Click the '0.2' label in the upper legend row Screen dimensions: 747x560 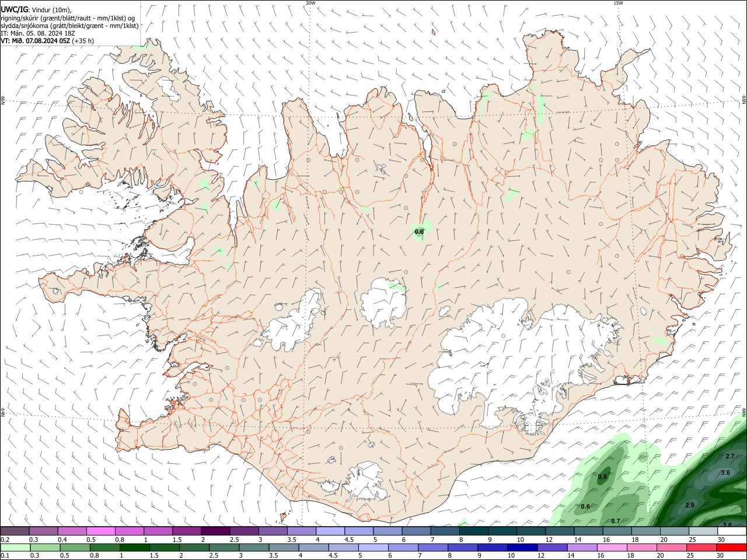pyautogui.click(x=5, y=540)
